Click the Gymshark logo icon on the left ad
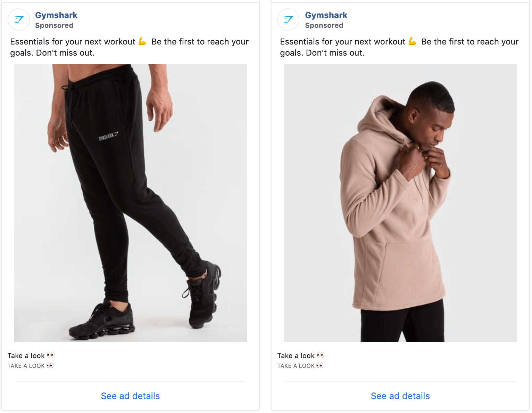The height and width of the screenshot is (413, 532). point(18,19)
